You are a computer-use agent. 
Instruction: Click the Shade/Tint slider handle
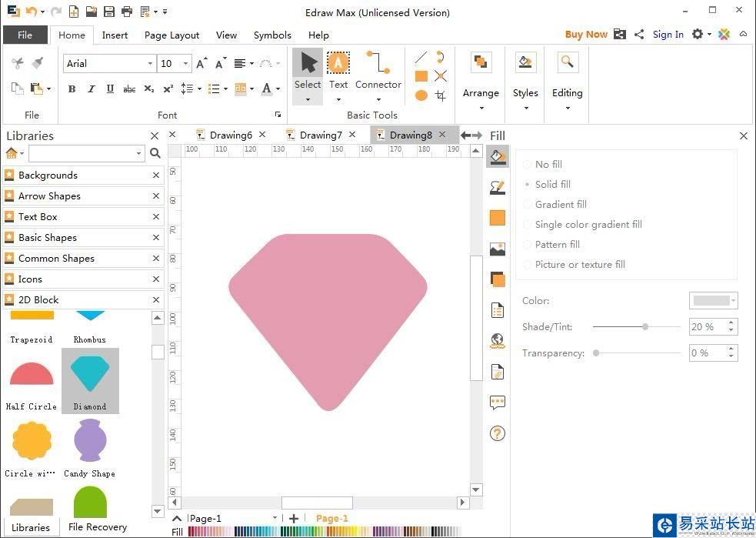[645, 327]
